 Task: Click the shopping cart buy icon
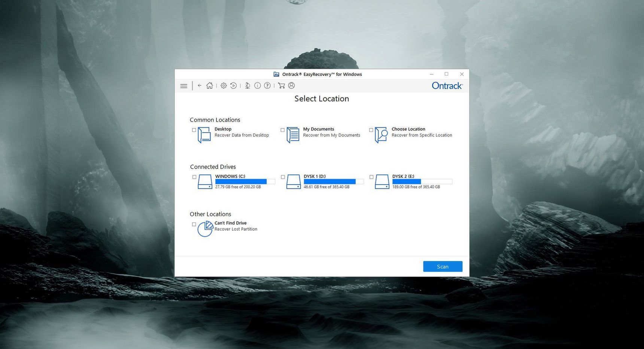(x=282, y=86)
